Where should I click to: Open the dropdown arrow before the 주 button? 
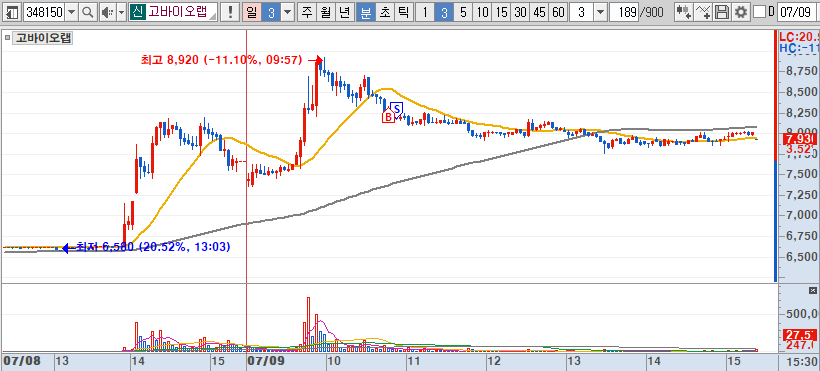(x=287, y=12)
